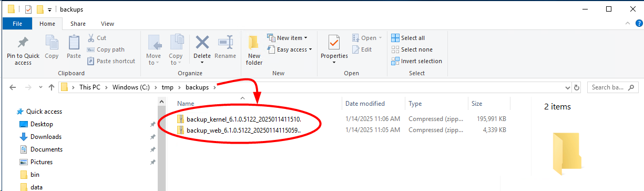The width and height of the screenshot is (644, 191).
Task: Click 1/14/2025 11:06 AM date cell
Action: tap(373, 119)
